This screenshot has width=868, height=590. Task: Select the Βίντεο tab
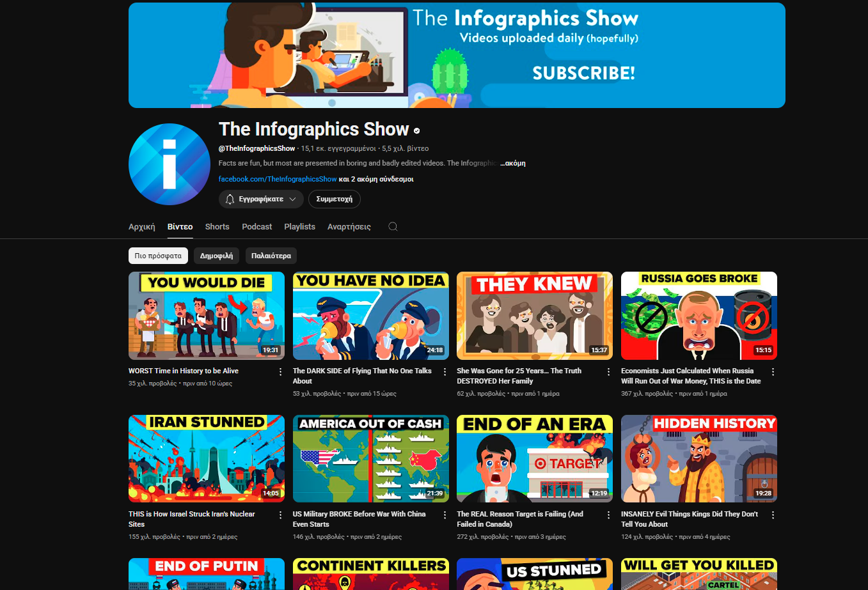(180, 227)
